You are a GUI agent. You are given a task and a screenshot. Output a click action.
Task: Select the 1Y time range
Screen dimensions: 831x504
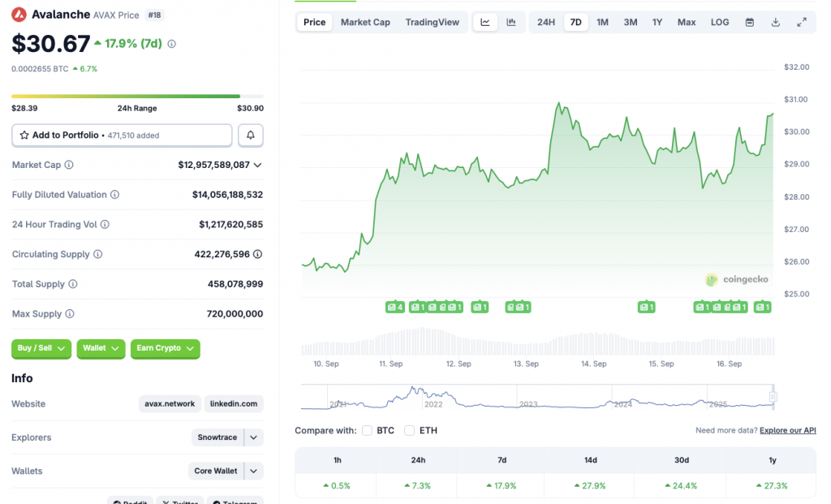pos(657,22)
